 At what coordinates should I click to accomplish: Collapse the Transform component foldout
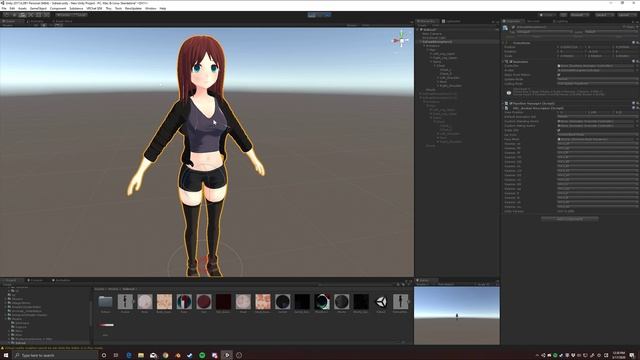pyautogui.click(x=503, y=43)
